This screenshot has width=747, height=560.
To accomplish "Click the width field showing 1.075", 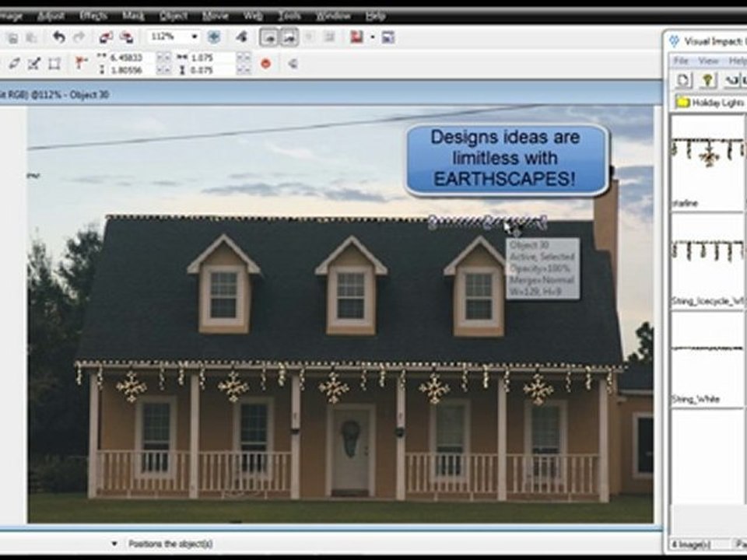I will tap(212, 58).
